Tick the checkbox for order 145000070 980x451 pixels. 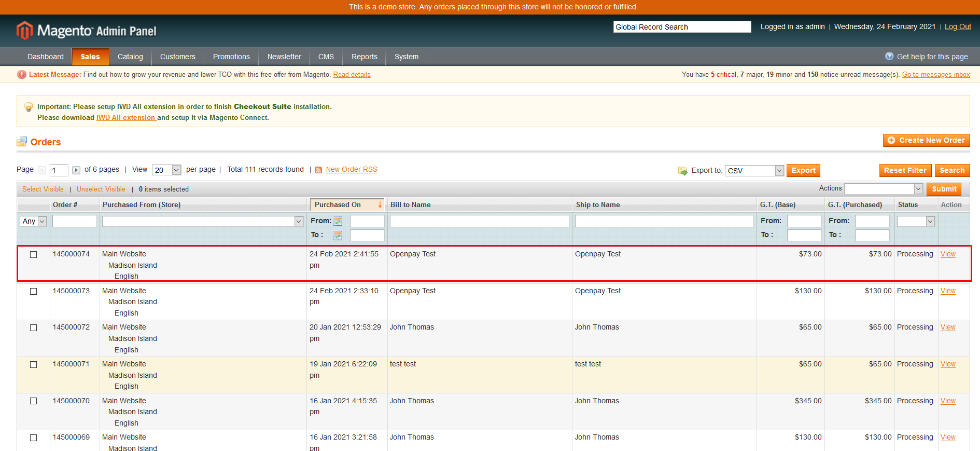34,401
